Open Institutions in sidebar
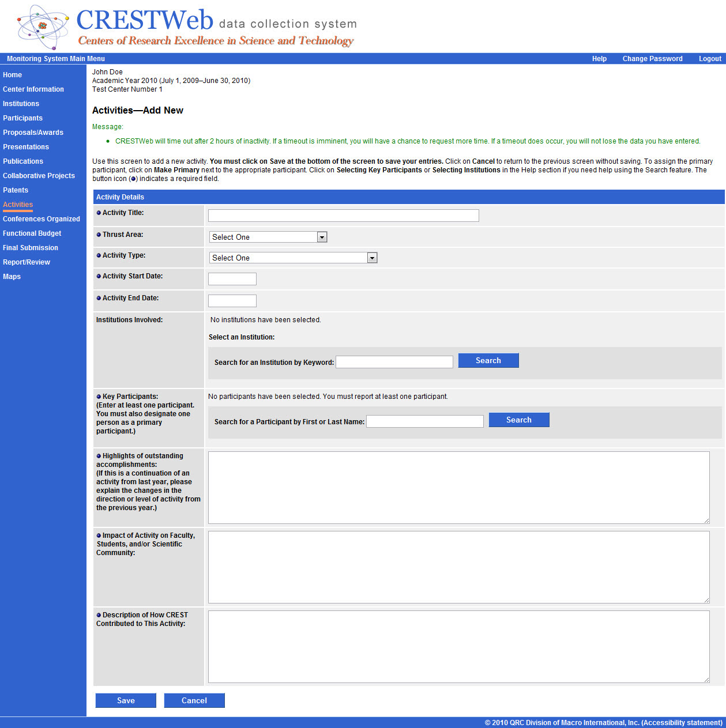Screen dimensions: 726x728 [21, 104]
